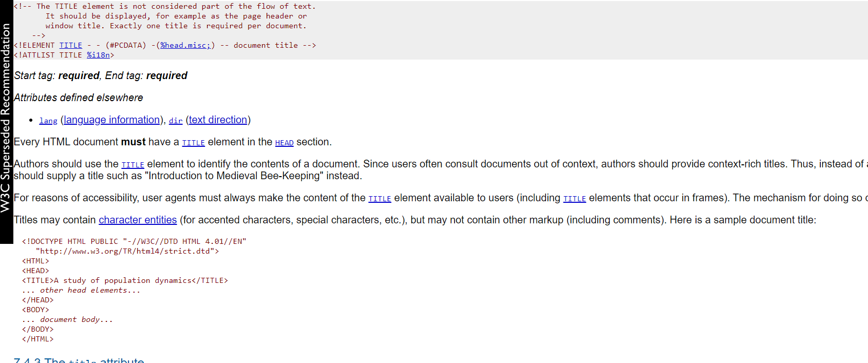Open the %head.misc; entity link
This screenshot has height=363, width=868.
click(185, 45)
